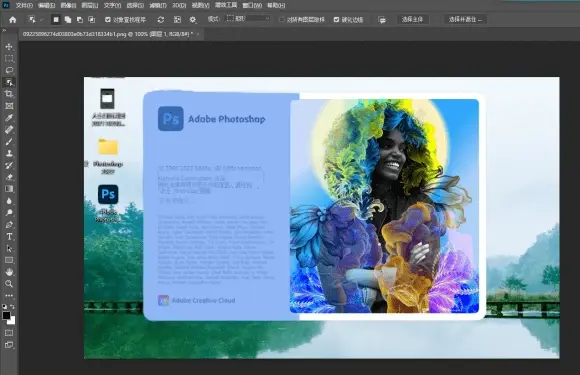
Task: Choose Intersect with Selection mode
Action: [91, 20]
